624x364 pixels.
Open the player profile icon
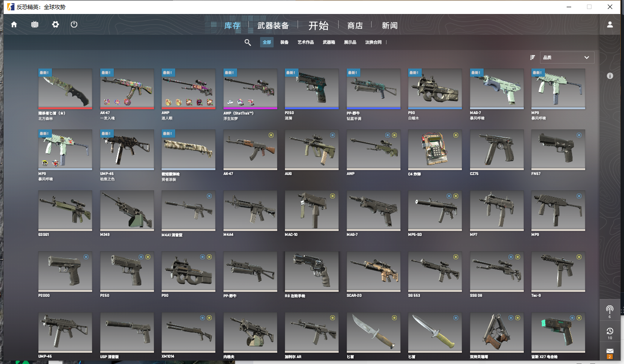coord(610,25)
